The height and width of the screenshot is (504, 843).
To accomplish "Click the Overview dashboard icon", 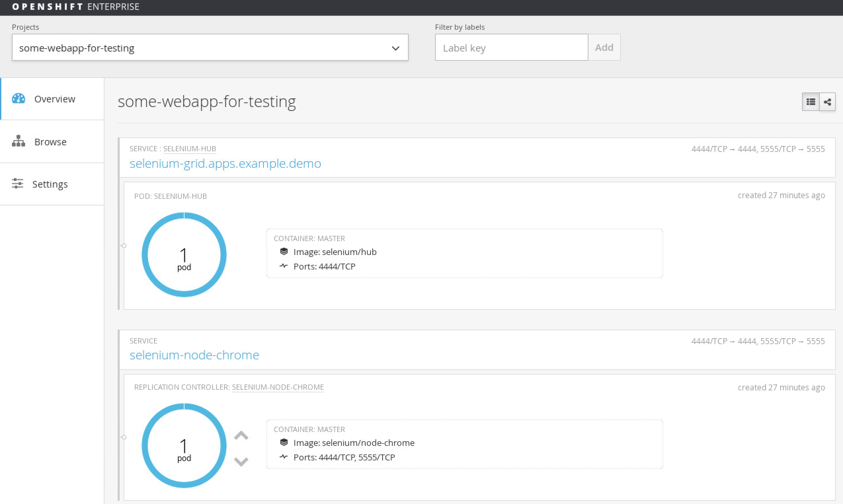I will (19, 98).
